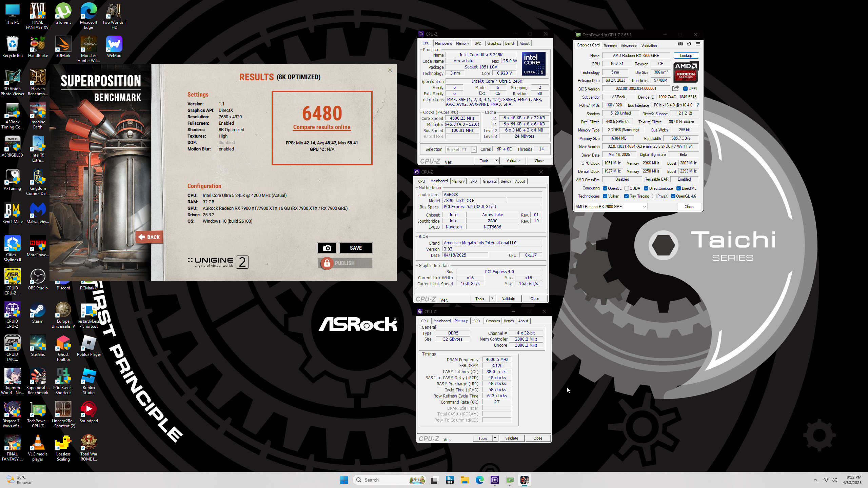Image resolution: width=868 pixels, height=488 pixels.
Task: Expand Tools arrow in Mainboard CPU-Z window
Action: [492, 299]
